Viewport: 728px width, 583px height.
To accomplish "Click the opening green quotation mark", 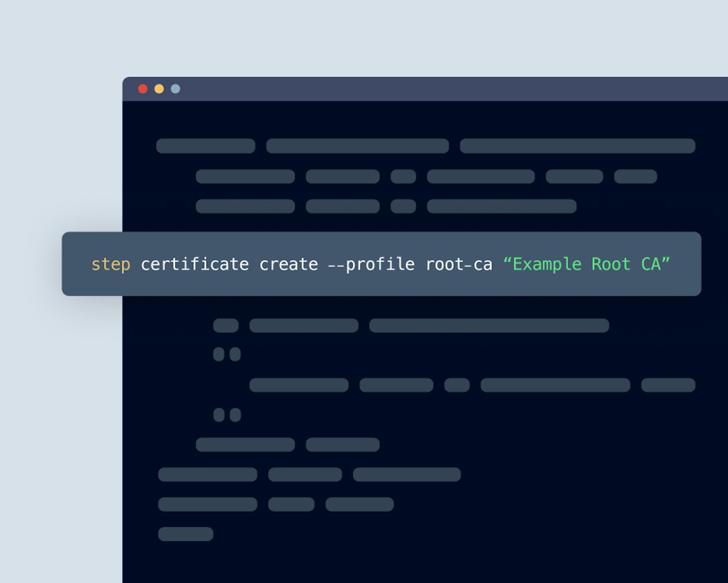I will (x=507, y=260).
